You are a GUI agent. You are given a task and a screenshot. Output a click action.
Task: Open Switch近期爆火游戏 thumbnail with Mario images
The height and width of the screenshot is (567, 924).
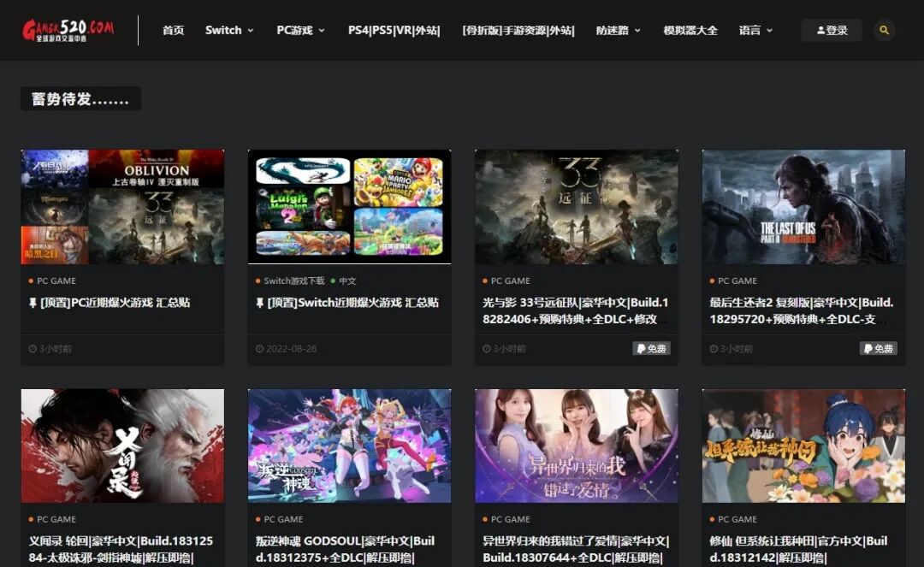(349, 207)
